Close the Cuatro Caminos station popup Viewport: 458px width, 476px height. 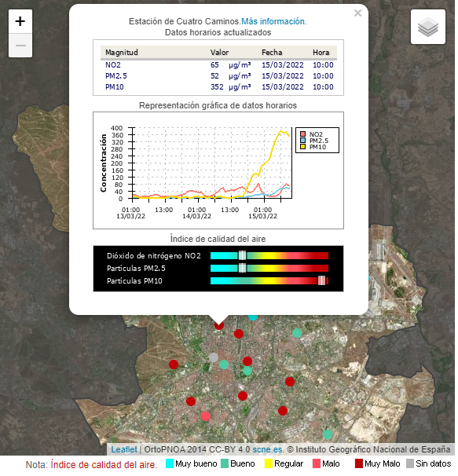tap(357, 13)
